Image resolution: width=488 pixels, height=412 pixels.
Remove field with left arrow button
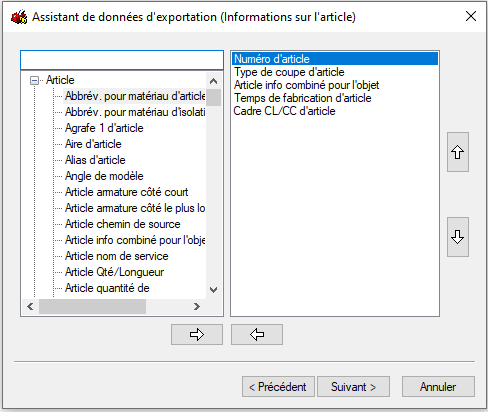click(257, 334)
